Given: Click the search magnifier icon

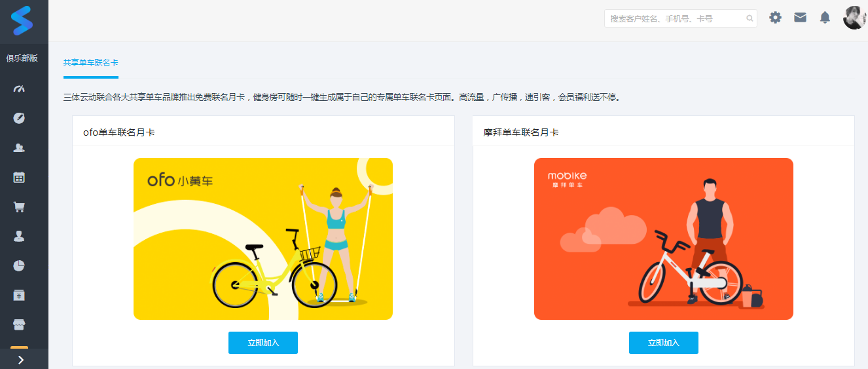Looking at the screenshot, I should click(x=750, y=18).
